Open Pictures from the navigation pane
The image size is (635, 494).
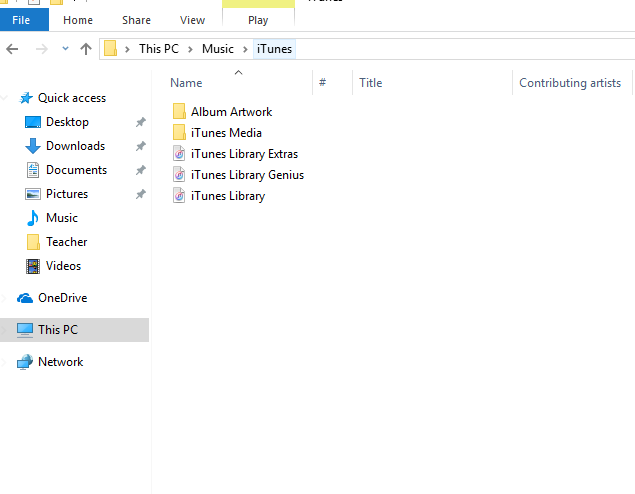[x=67, y=194]
